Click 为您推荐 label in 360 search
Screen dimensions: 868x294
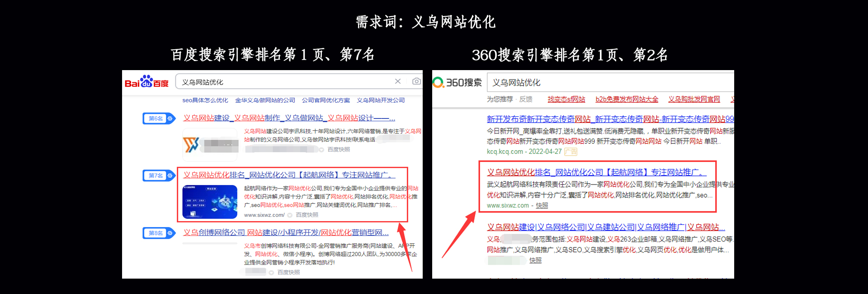[500, 100]
